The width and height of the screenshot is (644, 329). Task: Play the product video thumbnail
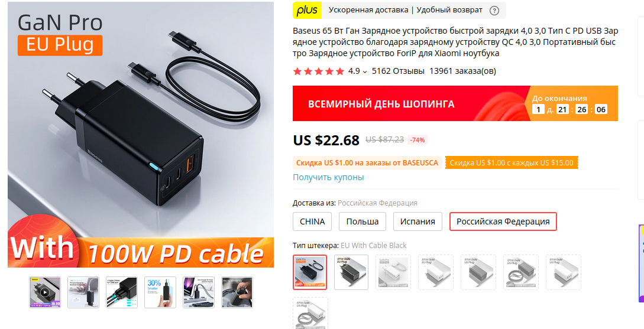click(x=45, y=292)
